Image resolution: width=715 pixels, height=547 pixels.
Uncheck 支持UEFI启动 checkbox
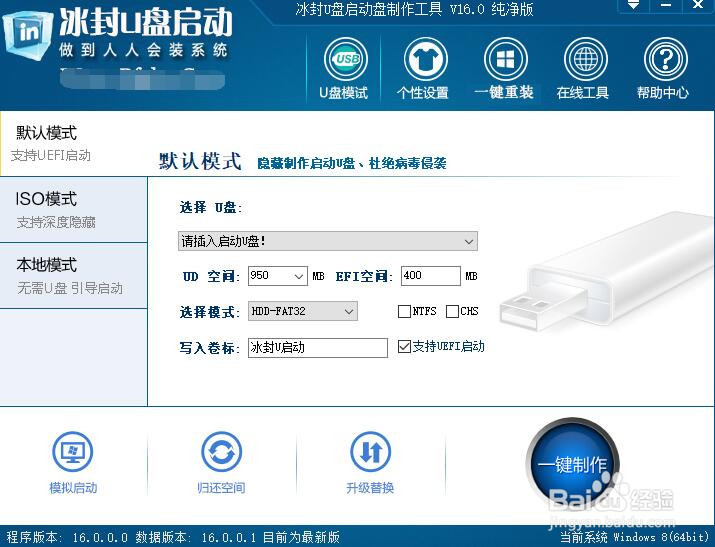click(x=404, y=347)
